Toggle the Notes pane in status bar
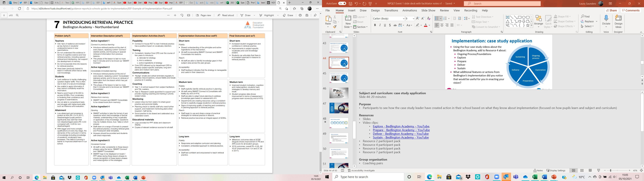This screenshot has width=644, height=181. coord(538,170)
